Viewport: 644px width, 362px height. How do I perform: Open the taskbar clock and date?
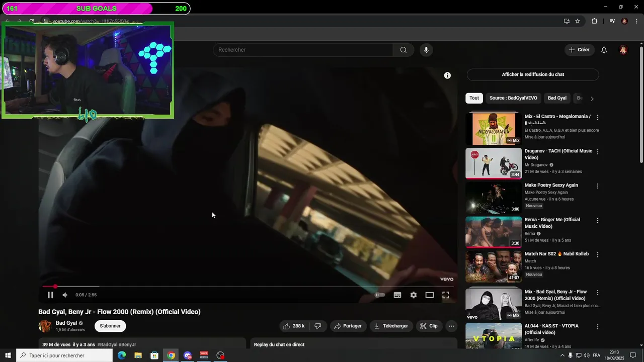coord(614,355)
